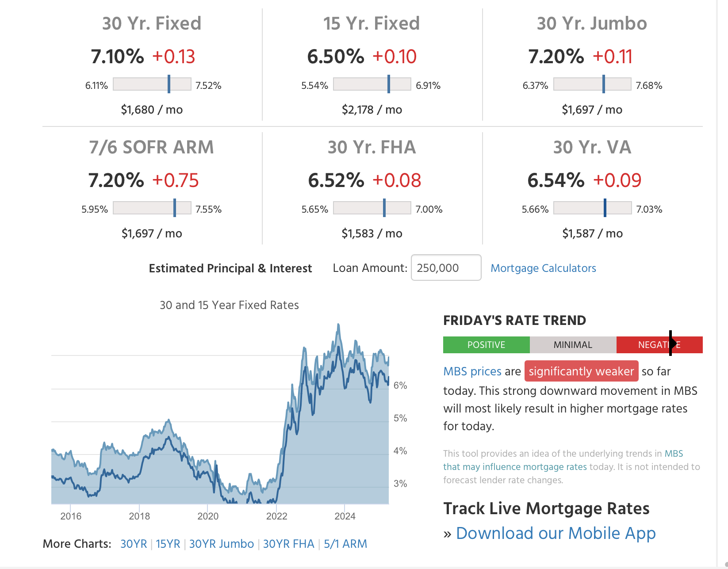View the 30YR FHA chart
Screen dimensions: 728x569
288,544
